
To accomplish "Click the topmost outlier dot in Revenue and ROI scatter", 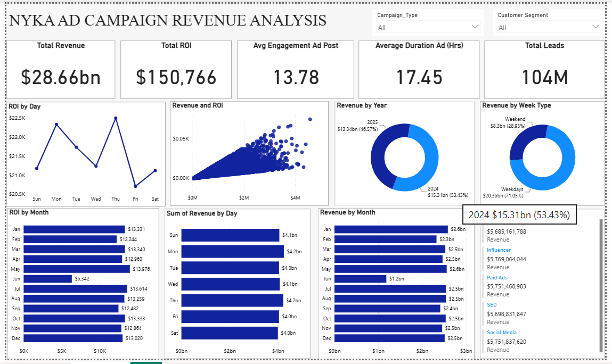I will point(310,119).
